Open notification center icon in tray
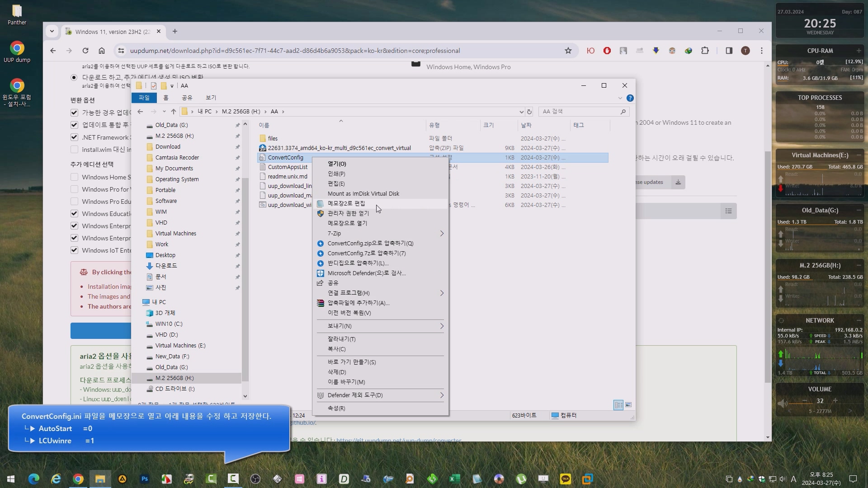 click(x=853, y=479)
